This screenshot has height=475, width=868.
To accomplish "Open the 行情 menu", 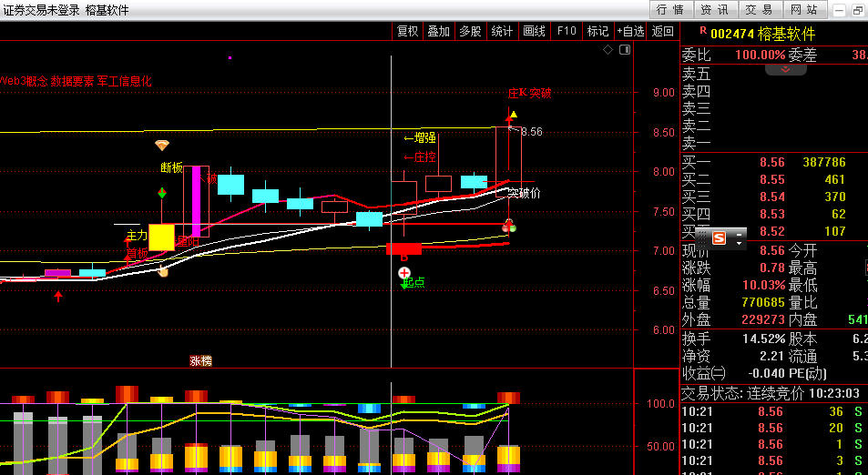I will [669, 10].
